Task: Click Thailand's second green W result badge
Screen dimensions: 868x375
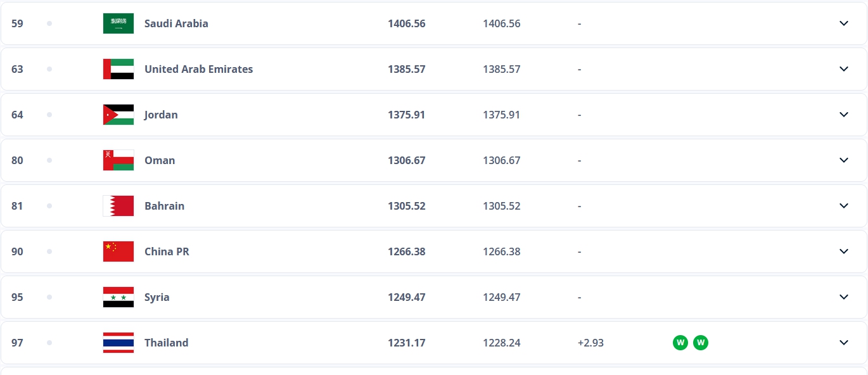Action: (701, 343)
